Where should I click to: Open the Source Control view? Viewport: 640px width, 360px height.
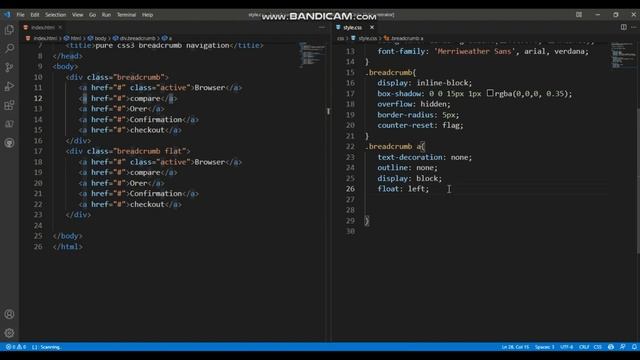point(9,67)
